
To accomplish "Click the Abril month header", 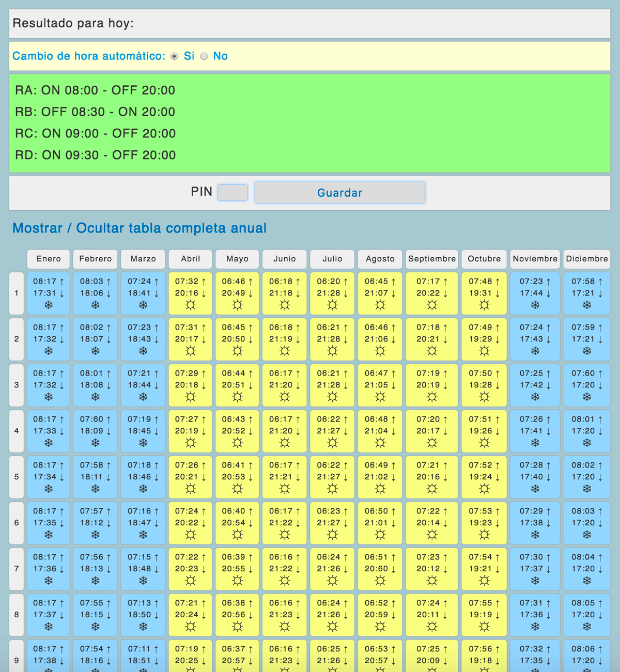I will (191, 259).
